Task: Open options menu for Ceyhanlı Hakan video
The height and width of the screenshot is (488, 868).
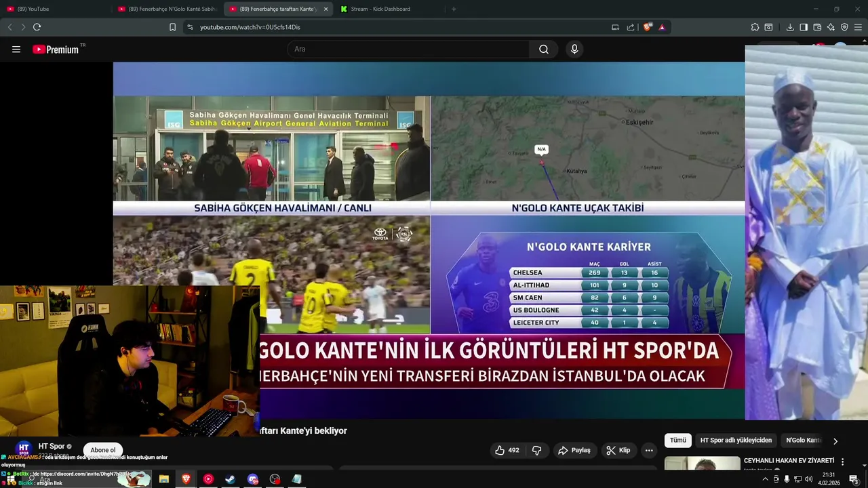Action: tap(843, 462)
